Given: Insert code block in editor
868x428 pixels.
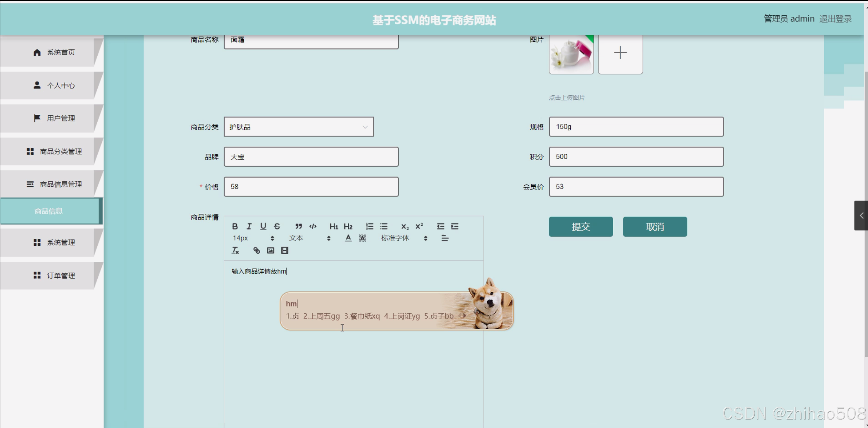Looking at the screenshot, I should point(313,226).
